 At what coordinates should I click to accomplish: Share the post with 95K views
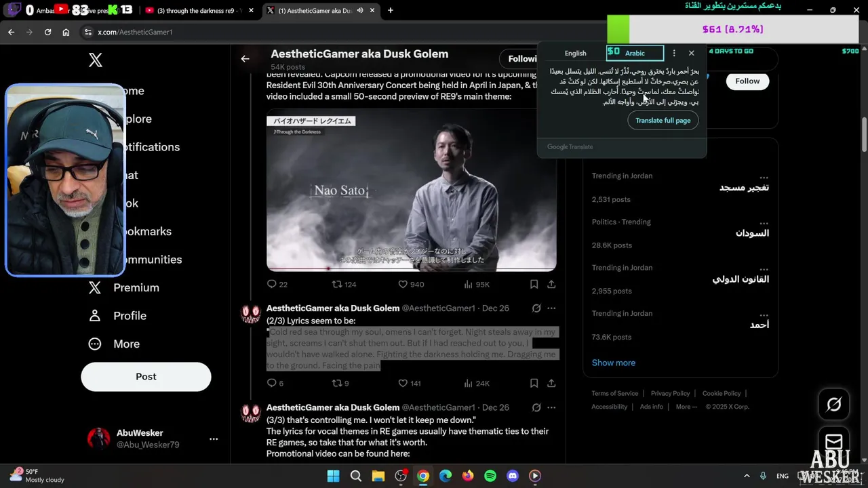(551, 284)
